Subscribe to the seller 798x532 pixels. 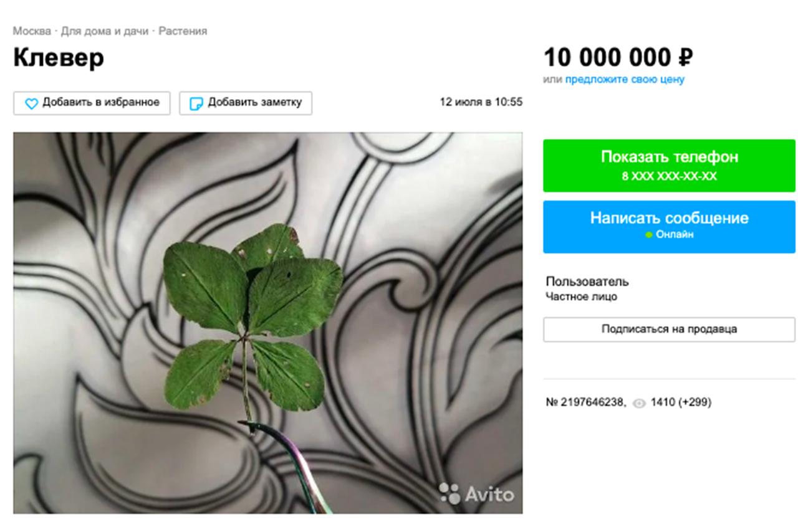[x=669, y=330]
